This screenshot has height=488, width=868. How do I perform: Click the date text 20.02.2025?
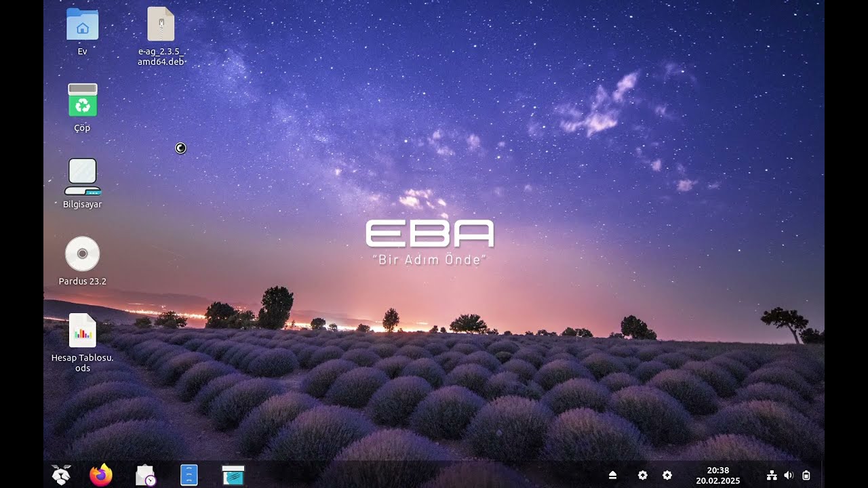pos(717,481)
